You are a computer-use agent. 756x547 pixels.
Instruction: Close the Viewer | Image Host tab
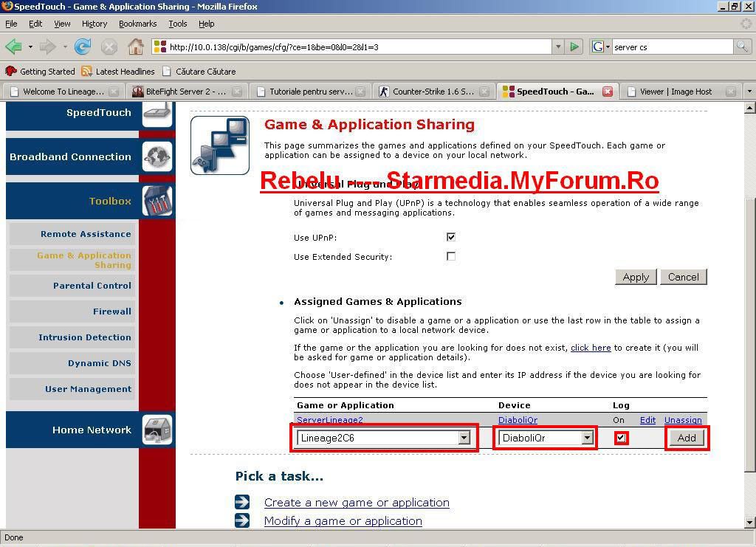point(731,92)
